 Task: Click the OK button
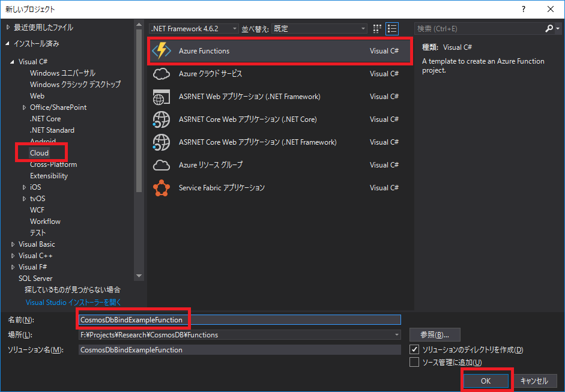click(486, 381)
